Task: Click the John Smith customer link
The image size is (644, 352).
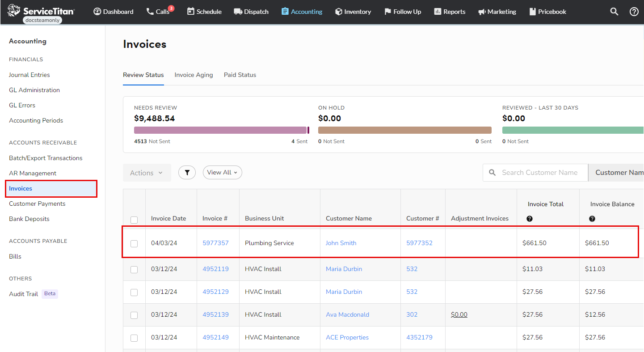Action: click(341, 242)
